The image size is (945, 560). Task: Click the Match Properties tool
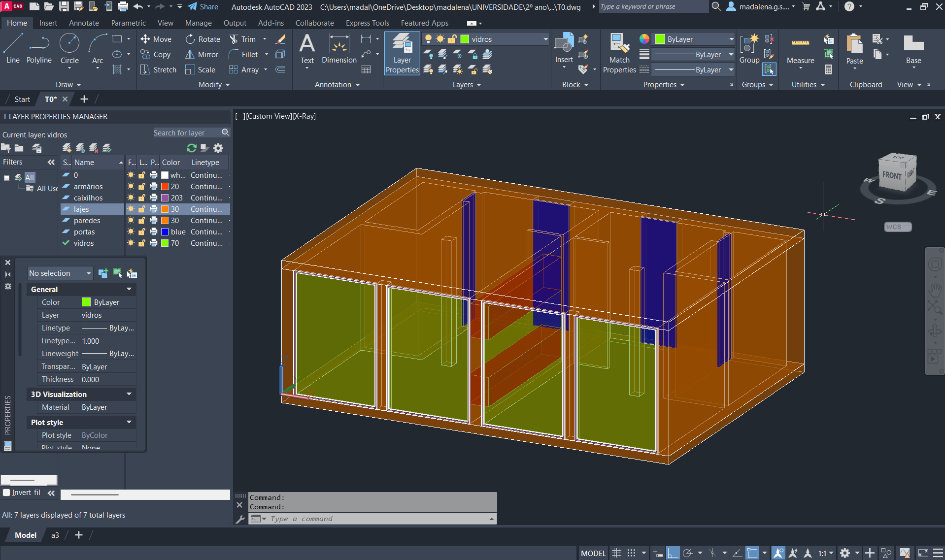619,53
